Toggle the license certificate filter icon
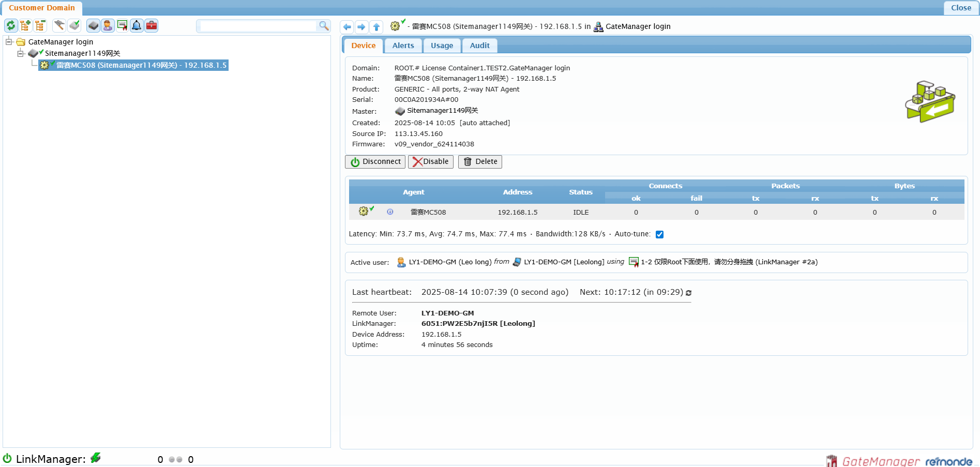Screen dimensions: 980x467 (x=122, y=25)
